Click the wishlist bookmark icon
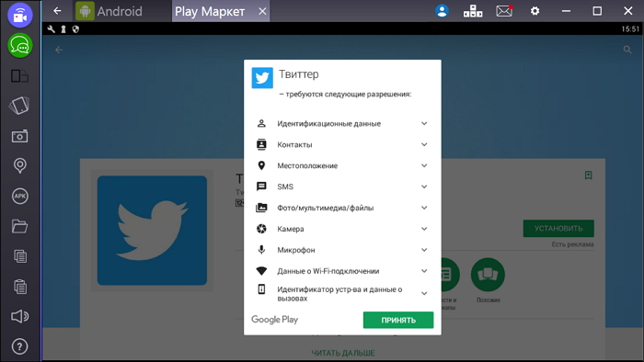This screenshot has height=362, width=644. (x=588, y=175)
